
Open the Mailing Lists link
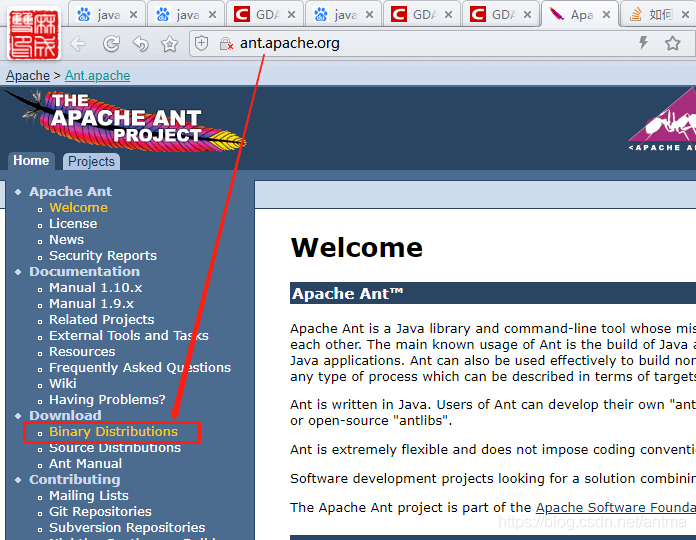coord(88,496)
